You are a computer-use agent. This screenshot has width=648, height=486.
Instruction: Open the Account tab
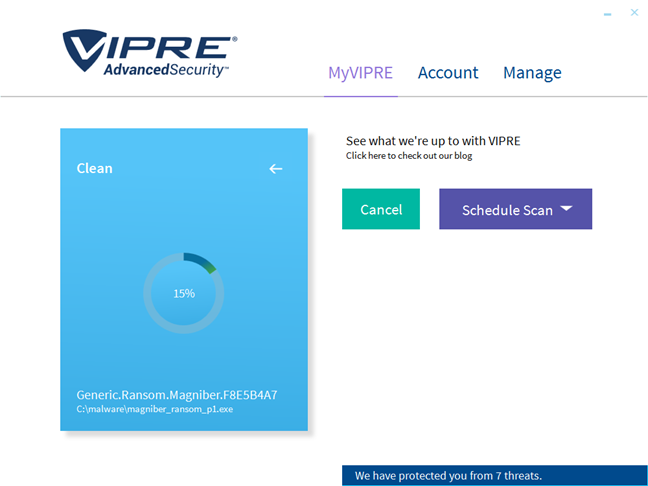point(448,73)
